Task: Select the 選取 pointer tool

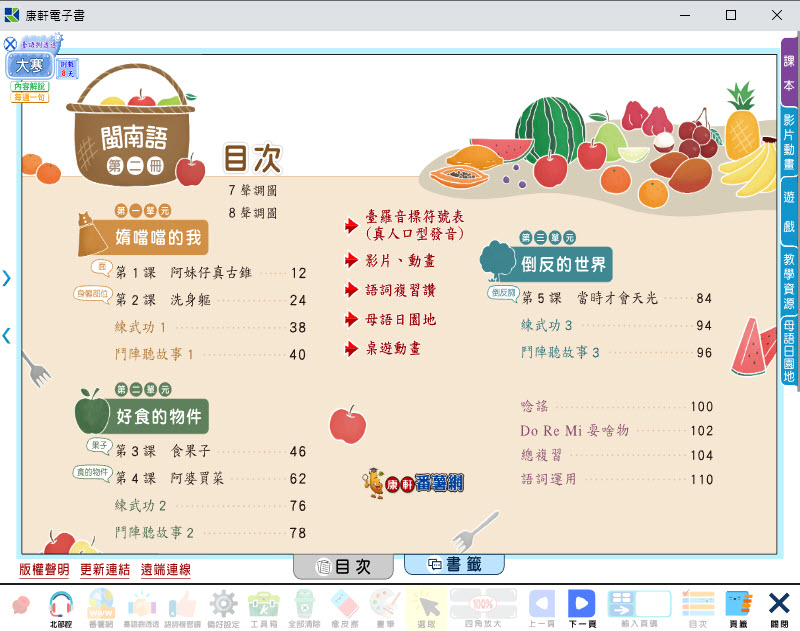Action: (x=427, y=609)
